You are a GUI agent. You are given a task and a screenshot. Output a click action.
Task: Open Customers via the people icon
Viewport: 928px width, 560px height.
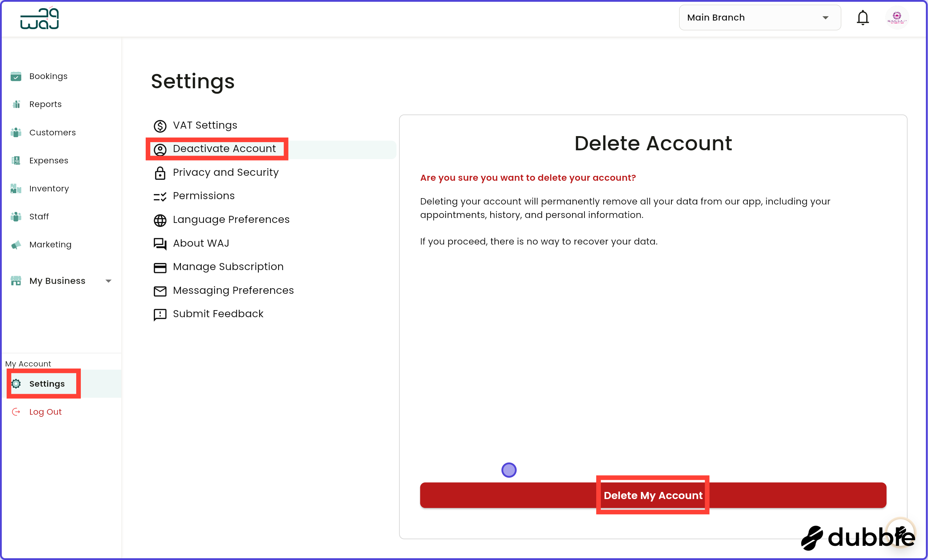[x=16, y=132]
